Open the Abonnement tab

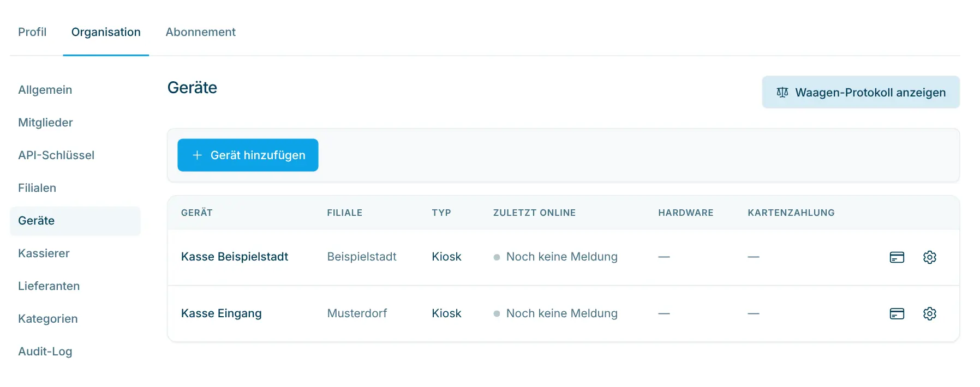200,32
